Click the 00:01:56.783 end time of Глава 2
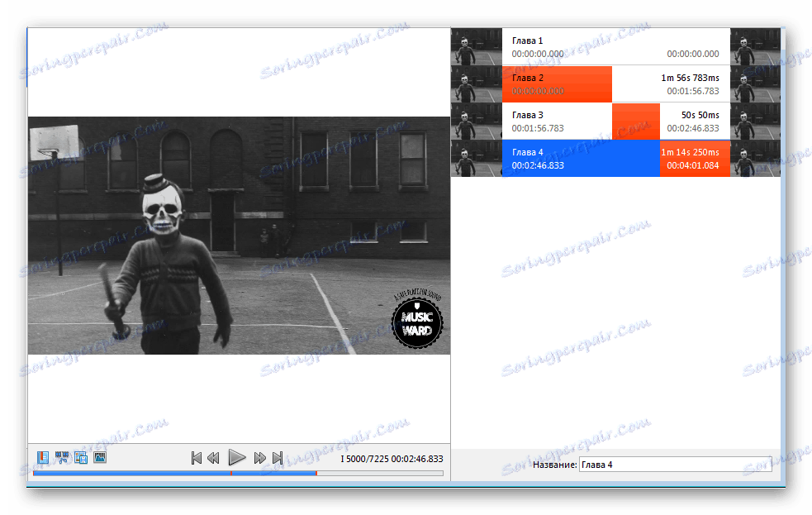This screenshot has width=812, height=515. pyautogui.click(x=693, y=91)
